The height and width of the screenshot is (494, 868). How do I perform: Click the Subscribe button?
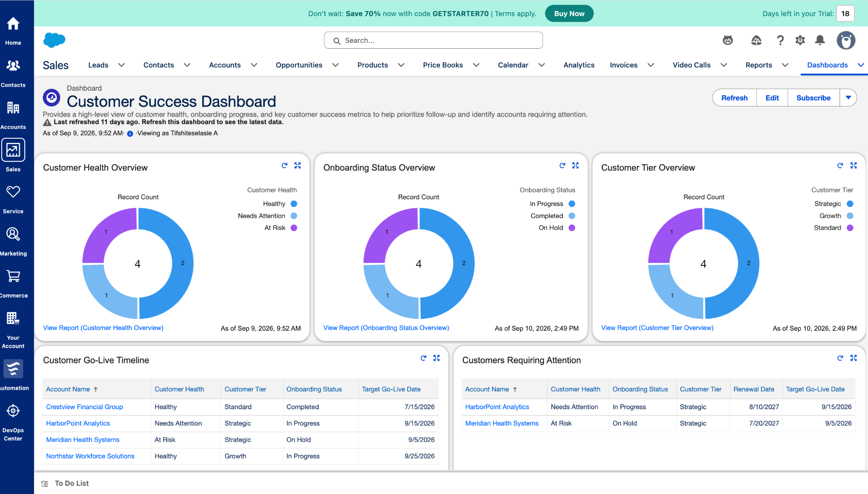813,98
